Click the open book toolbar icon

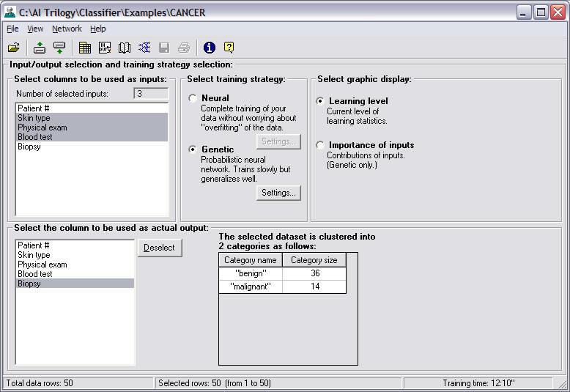(125, 48)
